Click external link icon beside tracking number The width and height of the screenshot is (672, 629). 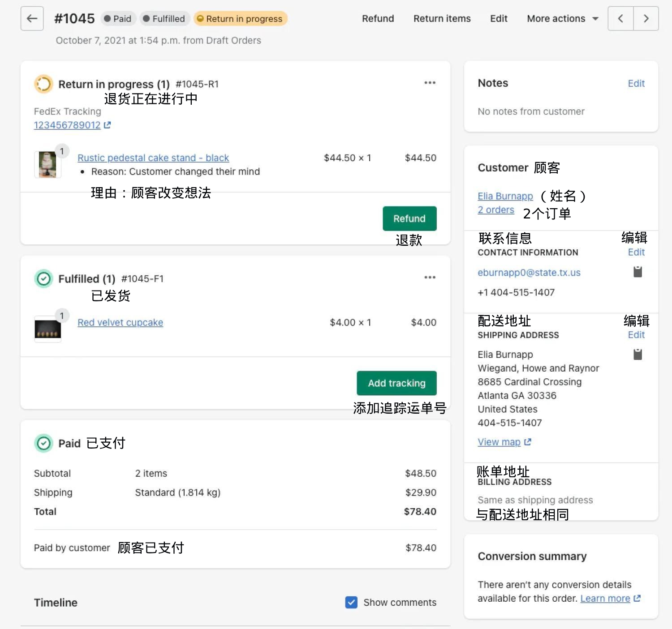coord(107,125)
